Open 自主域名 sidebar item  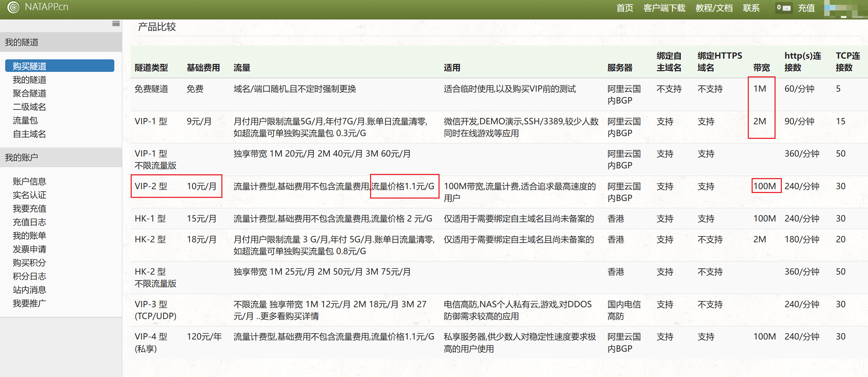tap(30, 134)
